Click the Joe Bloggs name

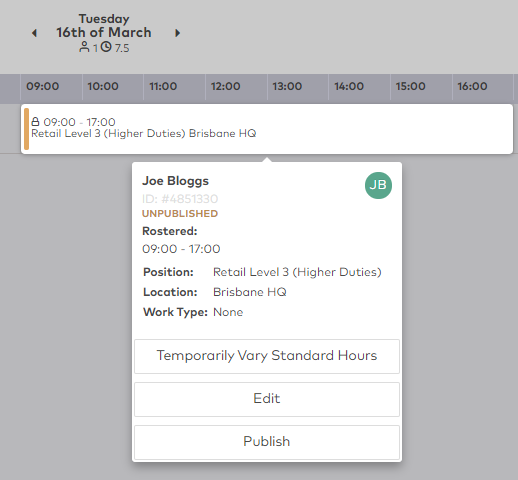[175, 181]
